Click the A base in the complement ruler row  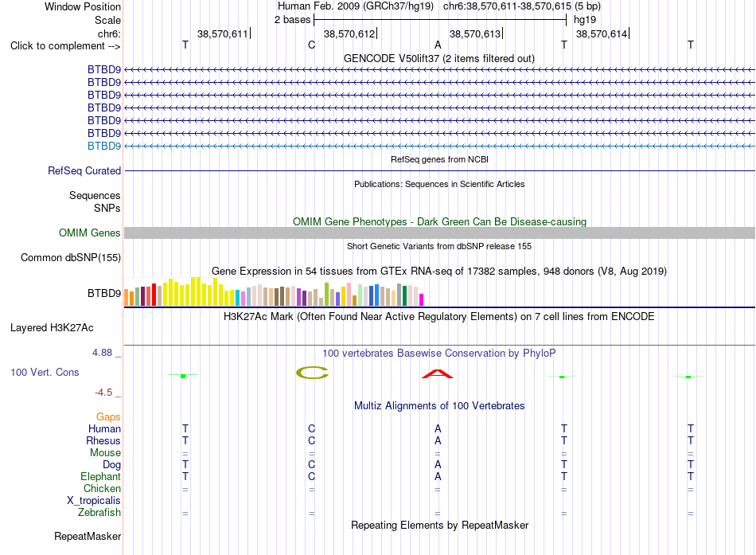438,45
